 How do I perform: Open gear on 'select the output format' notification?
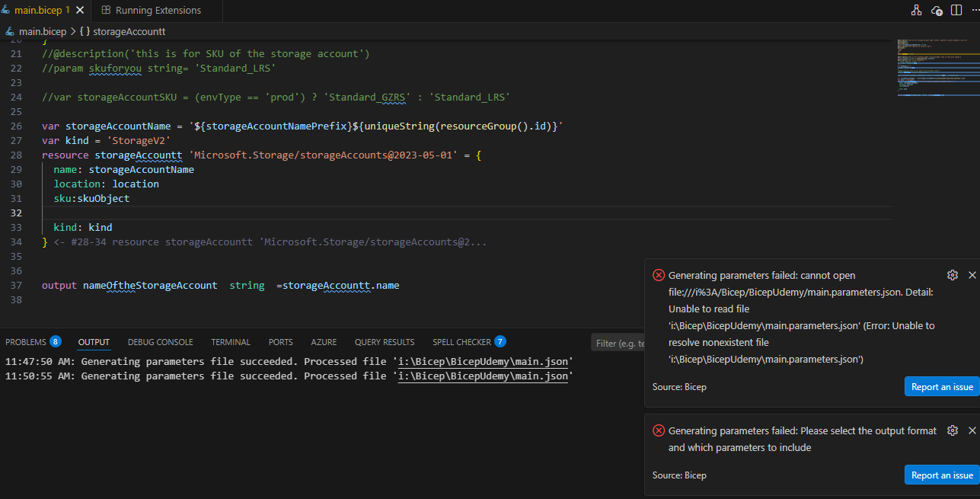pos(952,430)
